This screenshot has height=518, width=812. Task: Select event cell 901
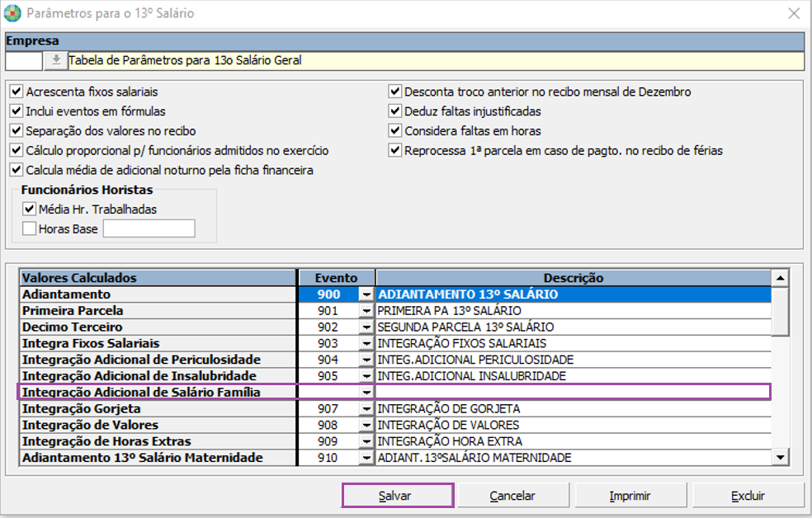click(x=328, y=311)
